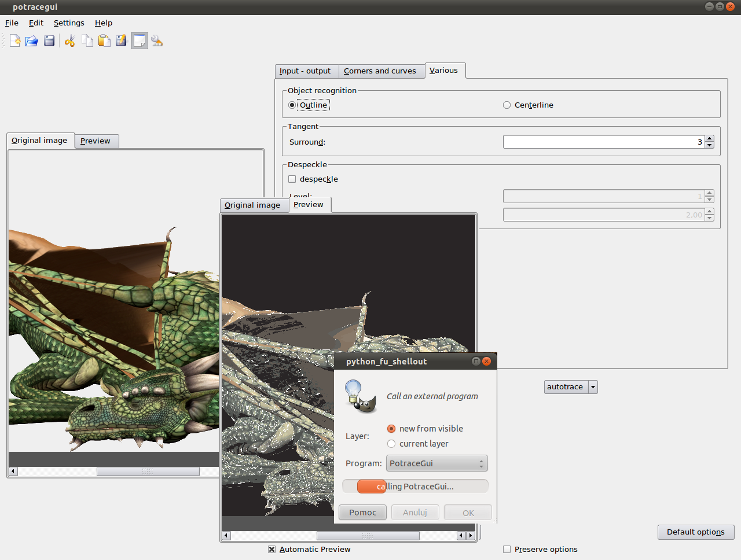The width and height of the screenshot is (741, 560).
Task: Click the New document toolbar icon
Action: pos(15,40)
